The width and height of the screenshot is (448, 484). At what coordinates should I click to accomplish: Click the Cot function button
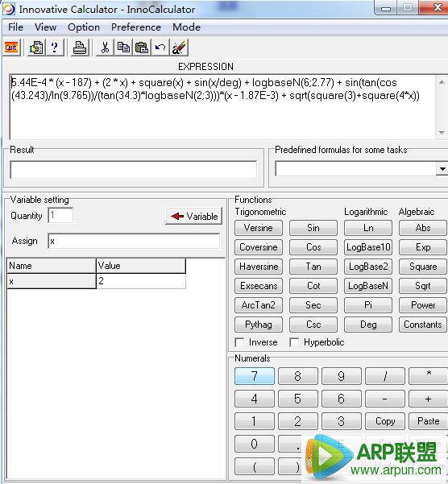[x=313, y=286]
